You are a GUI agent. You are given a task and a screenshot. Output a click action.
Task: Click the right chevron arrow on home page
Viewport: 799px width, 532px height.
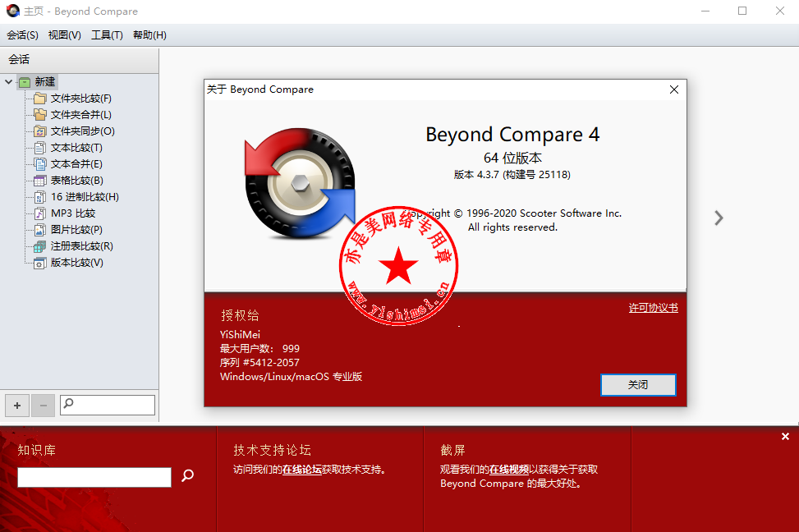pos(719,218)
